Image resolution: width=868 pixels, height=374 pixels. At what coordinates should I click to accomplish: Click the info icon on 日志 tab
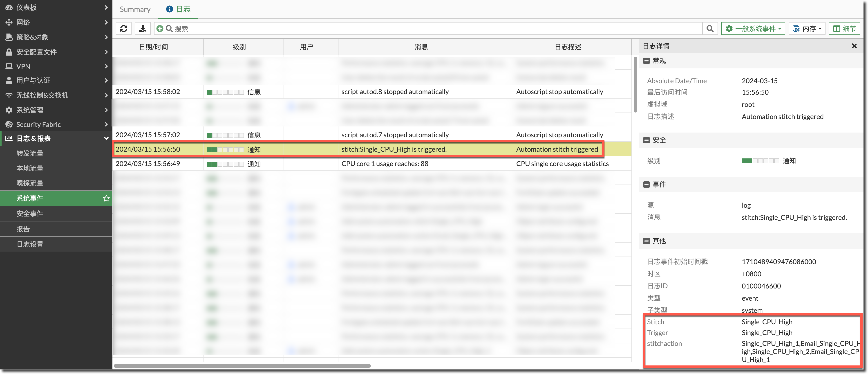170,9
